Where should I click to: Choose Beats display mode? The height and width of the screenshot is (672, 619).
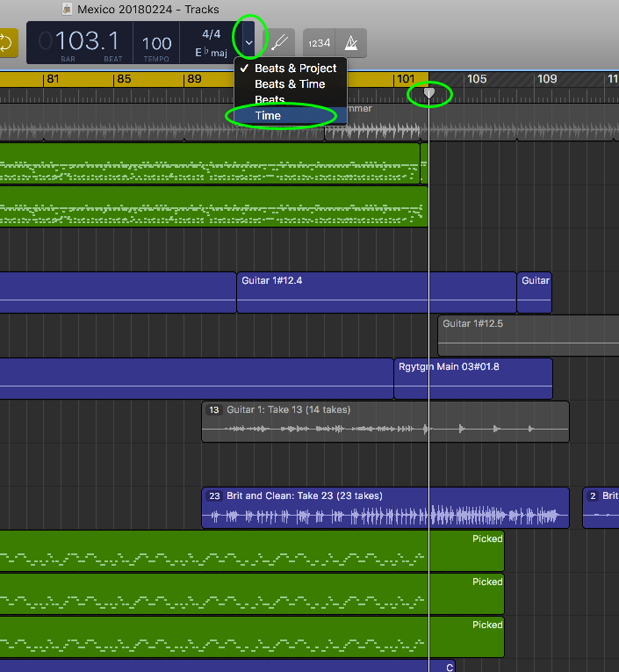point(291,99)
